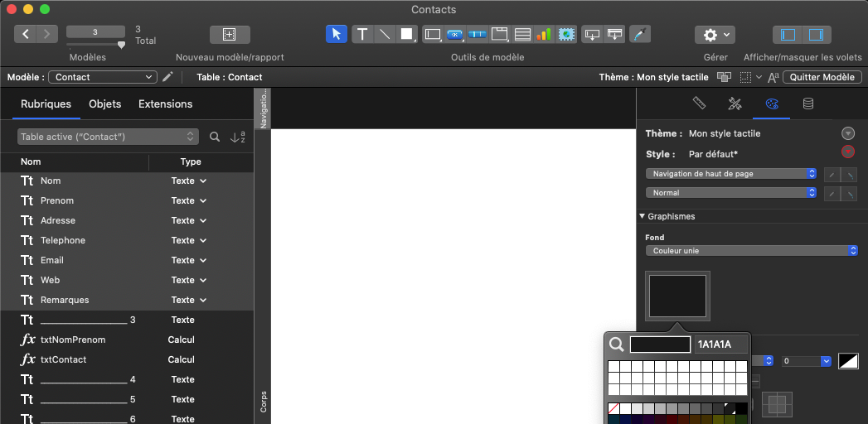This screenshot has height=424, width=868.
Task: Activate the format painter eyedropper tool
Action: point(640,34)
